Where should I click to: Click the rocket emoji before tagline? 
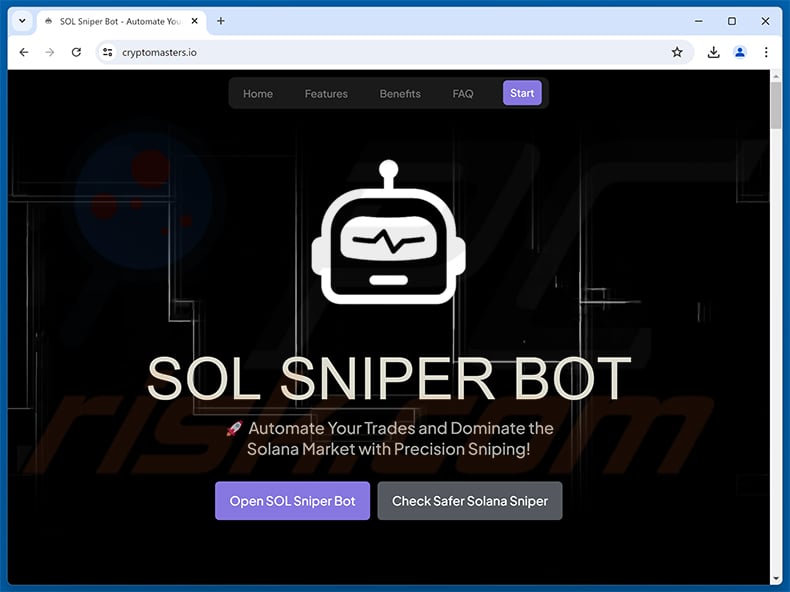(x=234, y=428)
